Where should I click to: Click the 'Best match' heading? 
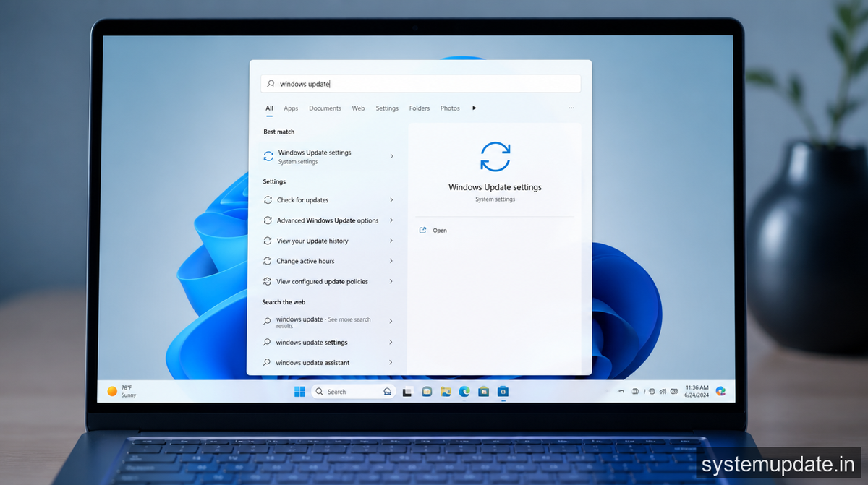click(x=279, y=132)
